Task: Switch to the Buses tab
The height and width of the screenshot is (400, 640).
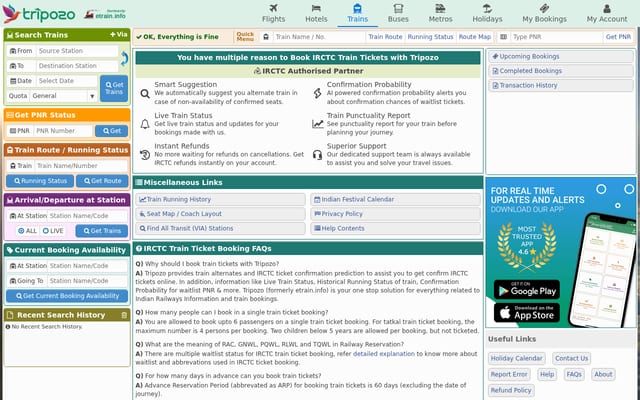Action: click(398, 13)
